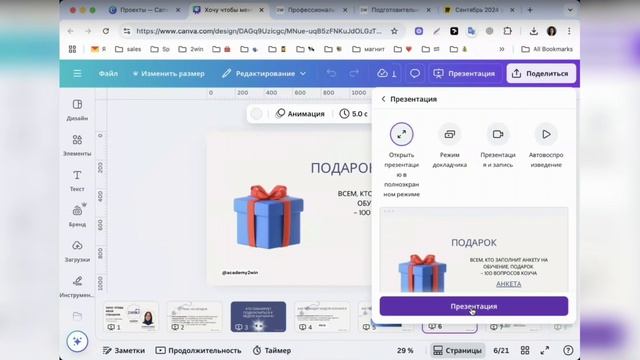Select slide thumbnail 4
This screenshot has height=360, width=640.
click(322, 317)
